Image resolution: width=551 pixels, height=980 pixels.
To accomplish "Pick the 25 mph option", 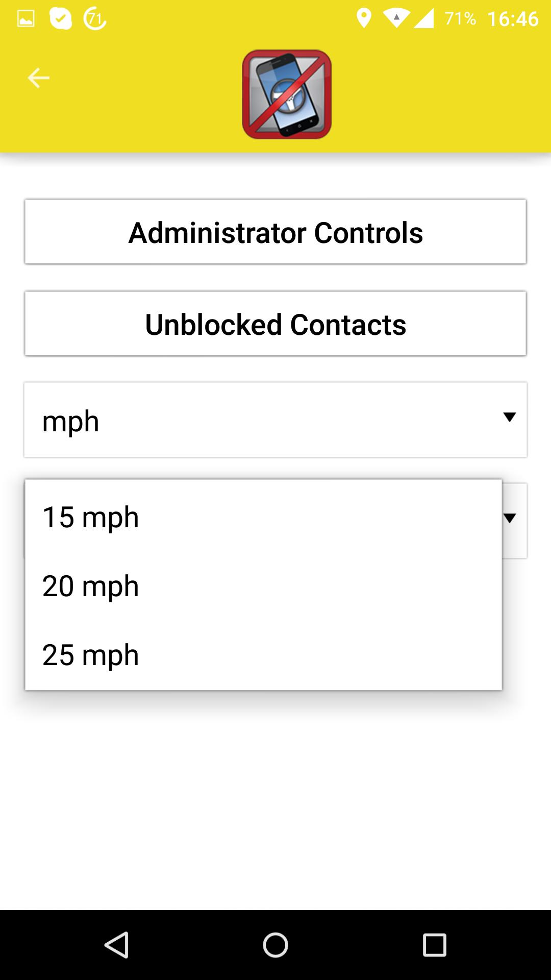I will coord(263,655).
